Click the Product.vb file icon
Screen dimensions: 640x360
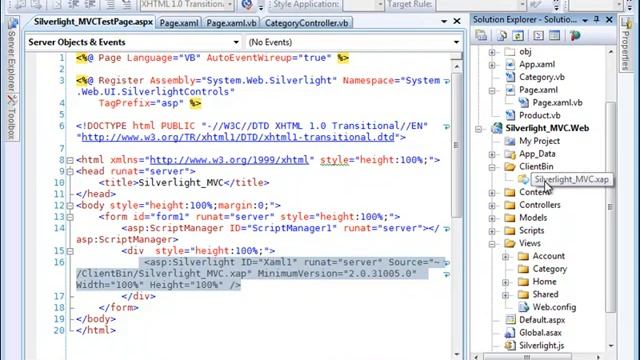click(x=510, y=115)
